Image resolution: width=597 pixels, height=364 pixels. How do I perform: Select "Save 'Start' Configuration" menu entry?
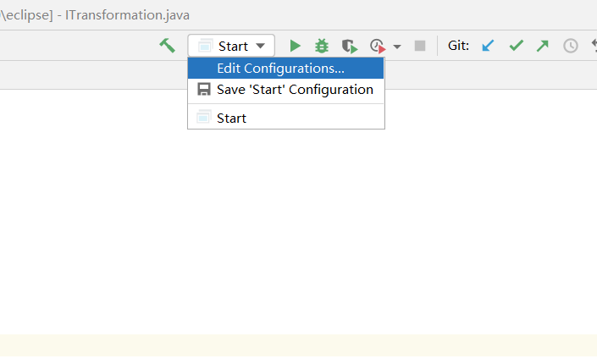294,90
